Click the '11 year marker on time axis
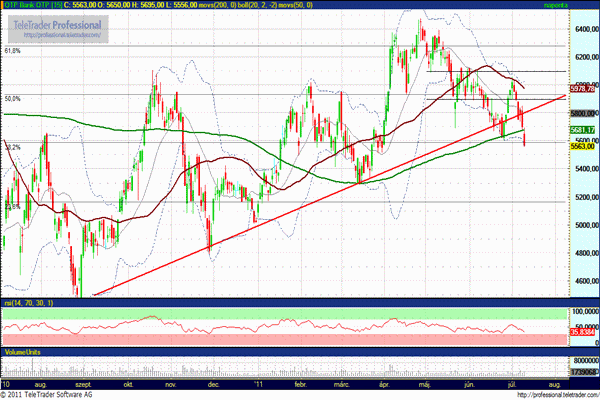 click(x=257, y=382)
